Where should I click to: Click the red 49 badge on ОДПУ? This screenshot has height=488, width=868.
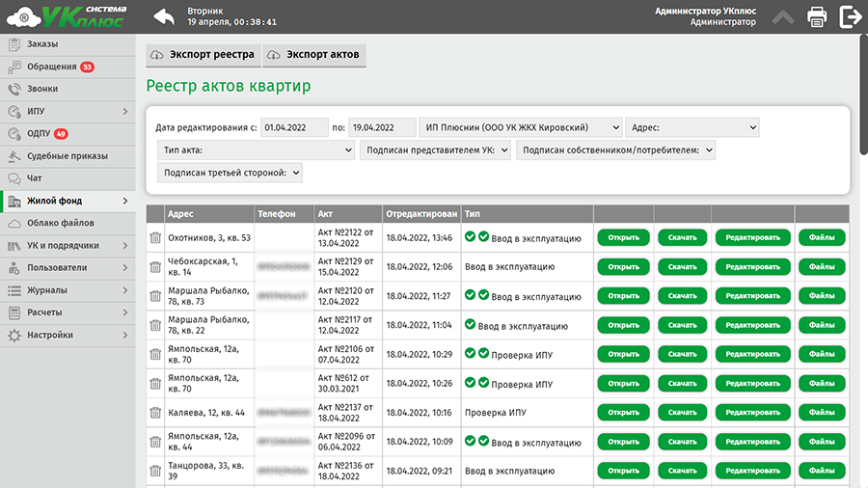(x=61, y=134)
